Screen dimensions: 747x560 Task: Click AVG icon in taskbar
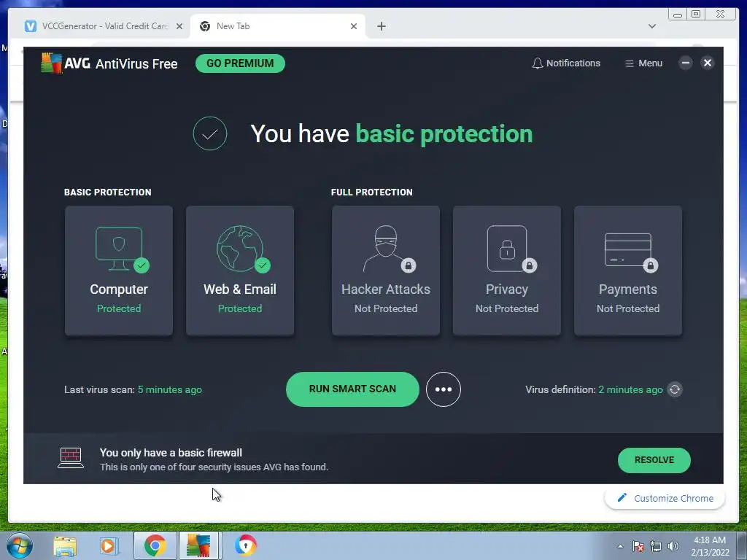(198, 545)
